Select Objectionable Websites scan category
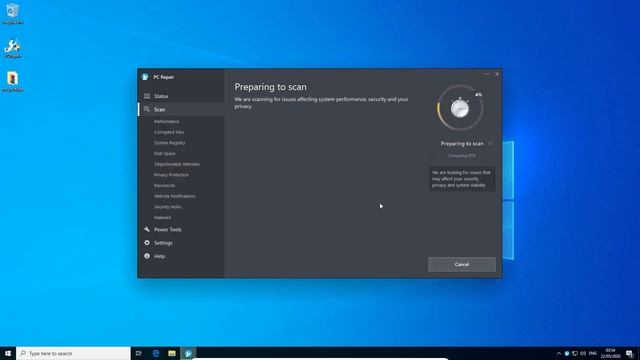Viewport: 640px width, 360px height. [x=177, y=164]
